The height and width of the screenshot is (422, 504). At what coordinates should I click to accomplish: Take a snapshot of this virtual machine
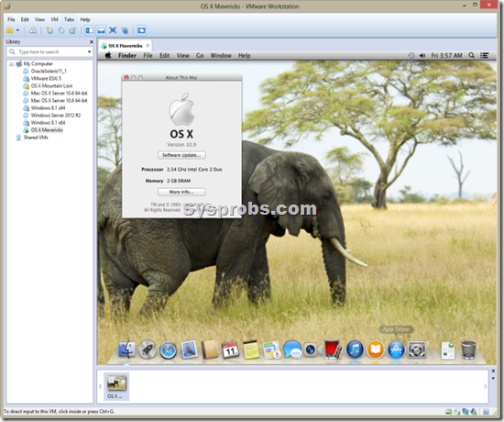tap(49, 30)
